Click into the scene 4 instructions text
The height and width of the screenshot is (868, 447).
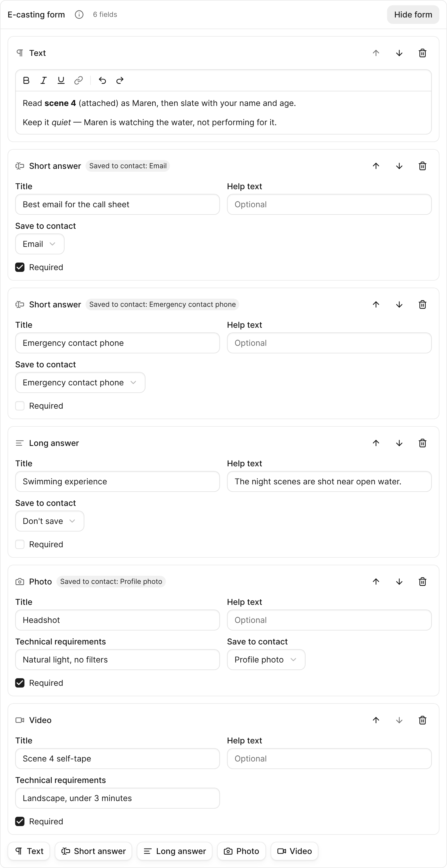(223, 113)
